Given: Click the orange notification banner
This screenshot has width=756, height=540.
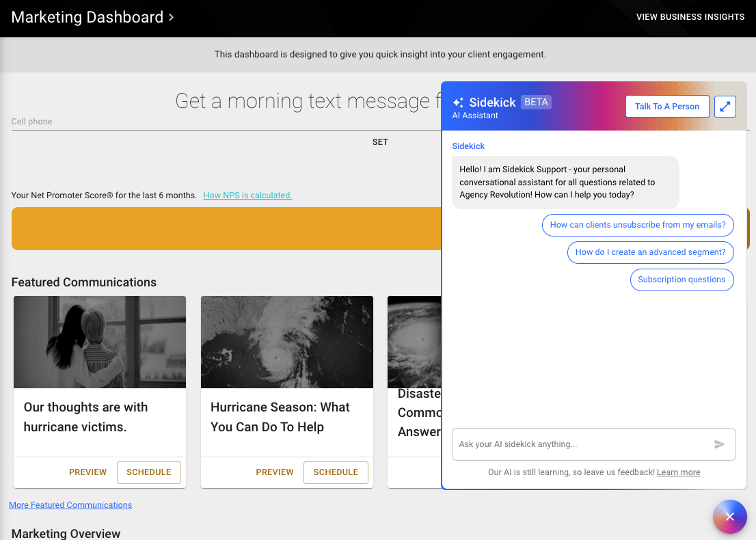Looking at the screenshot, I should point(226,229).
